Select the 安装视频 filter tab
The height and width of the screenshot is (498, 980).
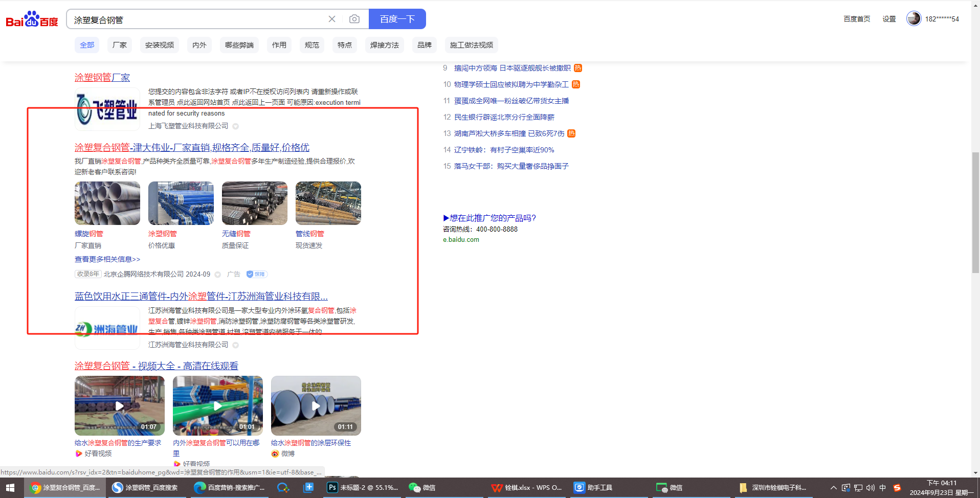(x=160, y=45)
